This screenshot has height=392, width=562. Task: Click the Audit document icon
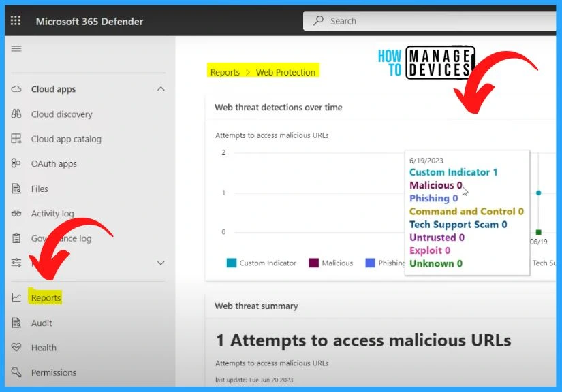pos(16,323)
